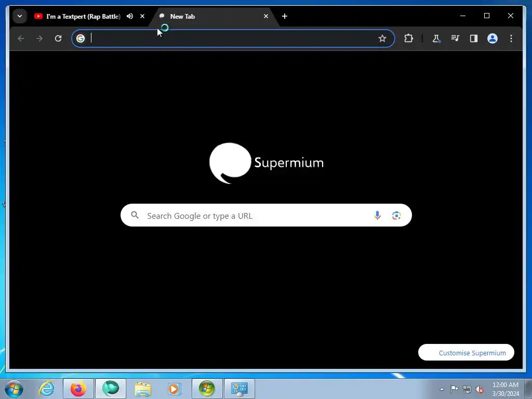This screenshot has height=399, width=532.
Task: Go back using the back arrow
Action: pyautogui.click(x=21, y=38)
